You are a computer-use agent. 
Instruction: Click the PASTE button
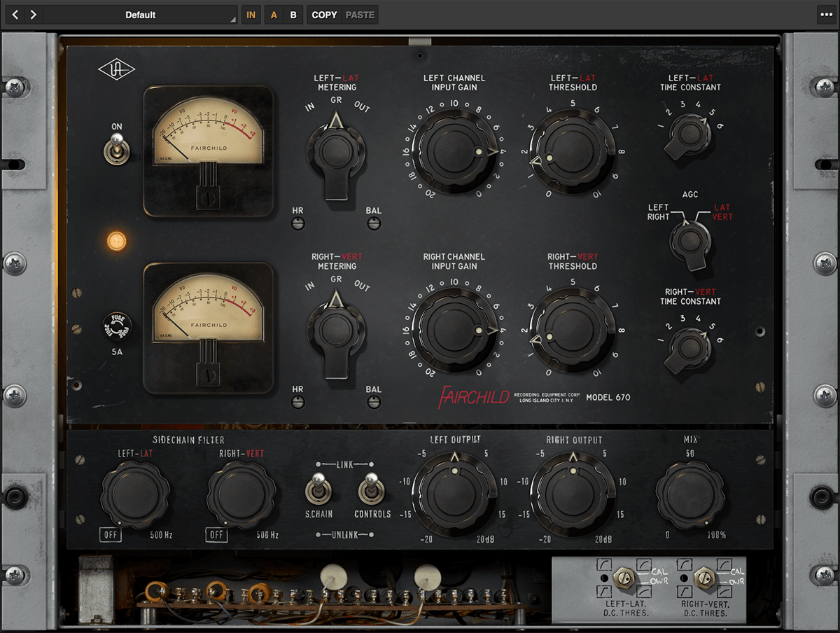[360, 15]
